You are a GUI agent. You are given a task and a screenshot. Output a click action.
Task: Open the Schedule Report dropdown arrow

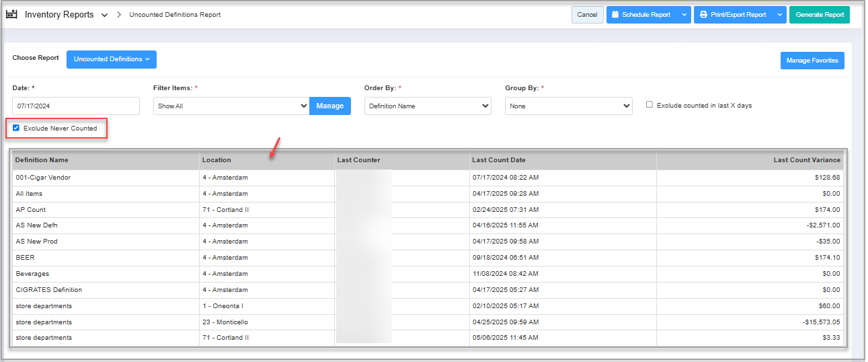click(684, 15)
